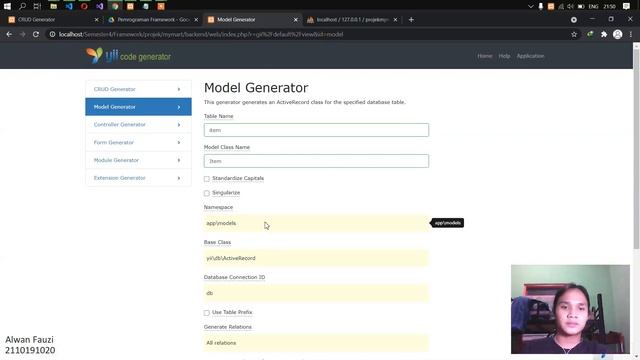This screenshot has height=360, width=640.
Task: Edit the Namespace sticky field
Action: coord(316,223)
